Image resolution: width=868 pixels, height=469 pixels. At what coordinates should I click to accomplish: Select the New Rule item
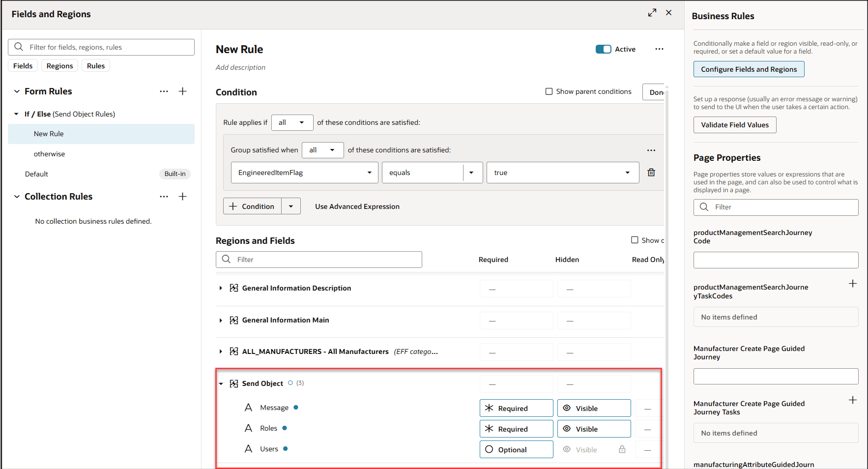(101, 134)
